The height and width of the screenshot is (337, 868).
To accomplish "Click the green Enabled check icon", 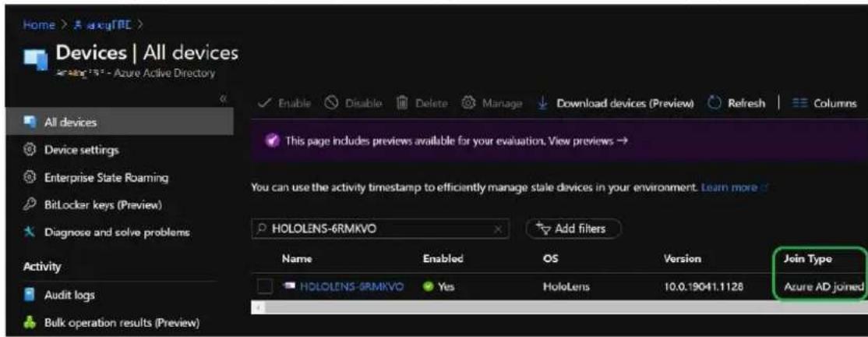I will (x=428, y=286).
